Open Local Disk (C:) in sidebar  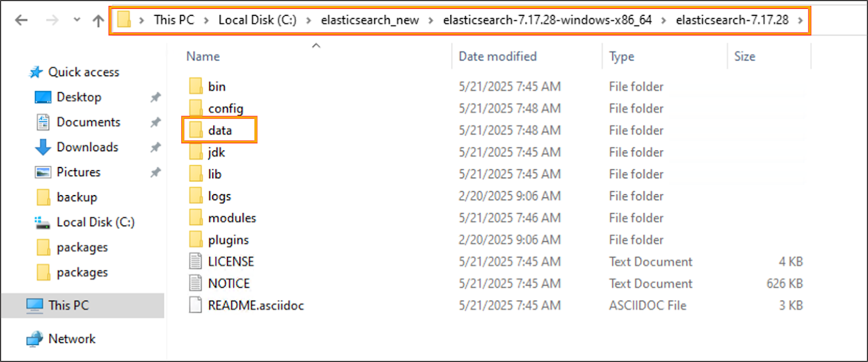pos(95,222)
